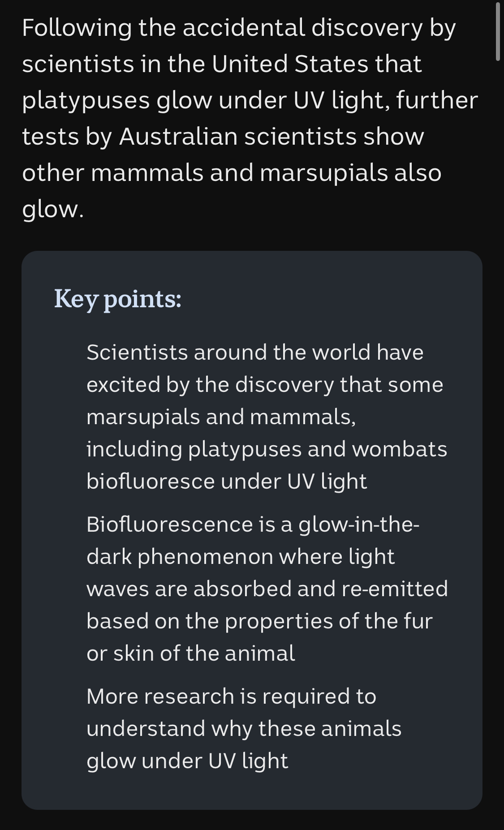Click "glow under UV light" final line
Viewport: 504px width, 830px height.
click(187, 761)
